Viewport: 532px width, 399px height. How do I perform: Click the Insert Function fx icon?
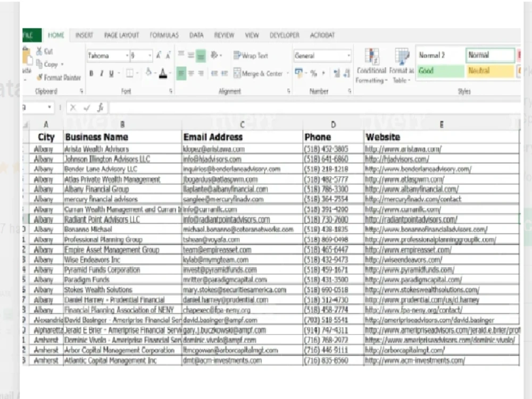100,107
